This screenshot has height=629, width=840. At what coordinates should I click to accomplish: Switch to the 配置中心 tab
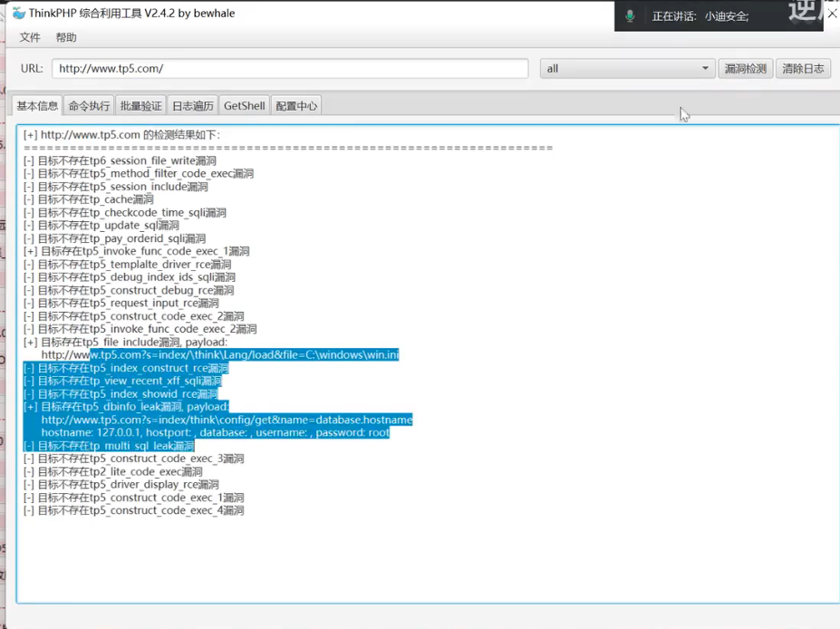click(296, 105)
